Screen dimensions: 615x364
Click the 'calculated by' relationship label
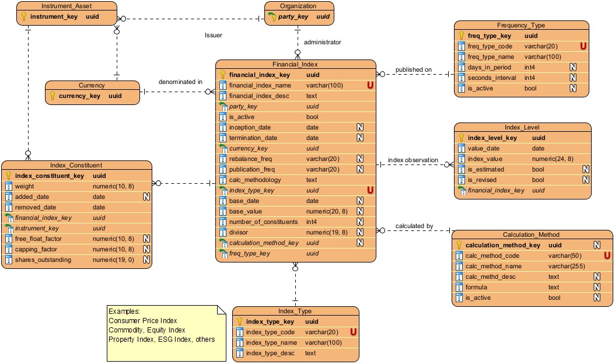(x=414, y=226)
